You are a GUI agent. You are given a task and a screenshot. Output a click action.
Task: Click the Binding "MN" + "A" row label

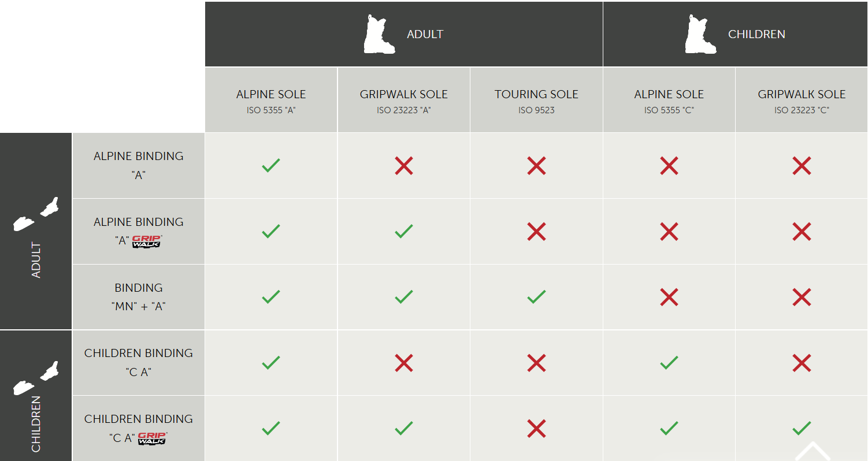(x=139, y=297)
